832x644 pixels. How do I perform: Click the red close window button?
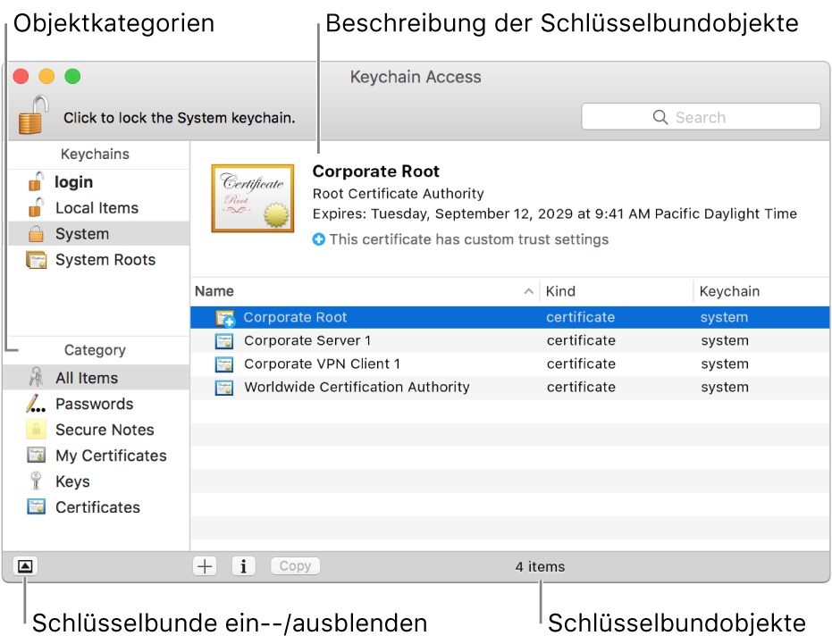point(21,77)
